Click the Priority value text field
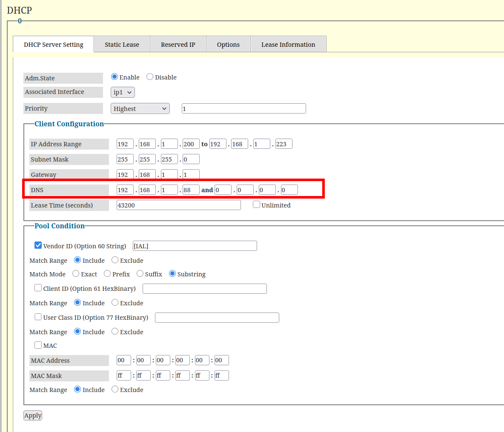Screen dimensions: 504x432 [243, 109]
